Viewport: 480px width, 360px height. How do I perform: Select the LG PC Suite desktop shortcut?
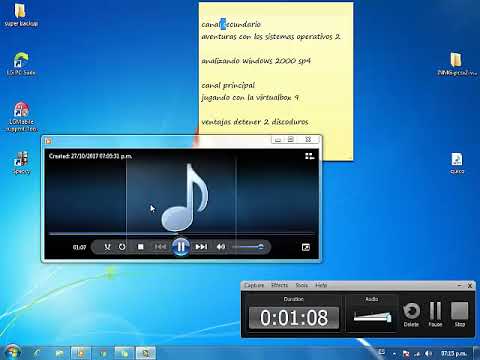tap(21, 63)
